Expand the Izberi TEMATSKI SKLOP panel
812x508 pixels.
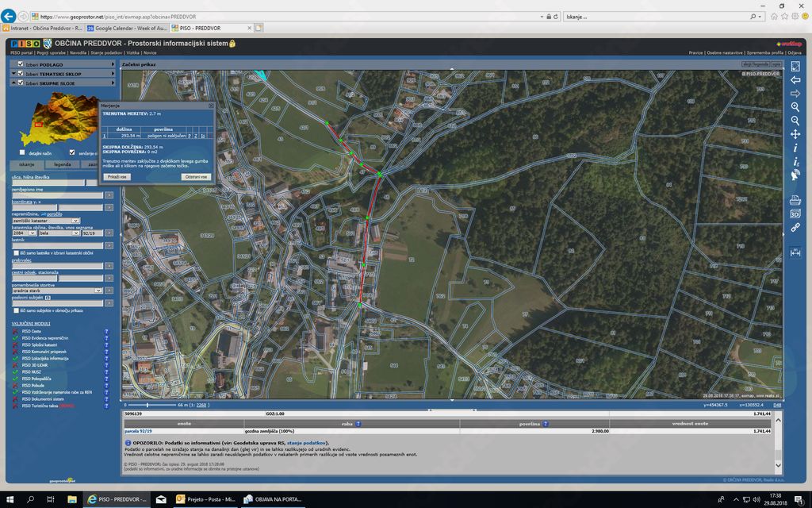click(113, 74)
